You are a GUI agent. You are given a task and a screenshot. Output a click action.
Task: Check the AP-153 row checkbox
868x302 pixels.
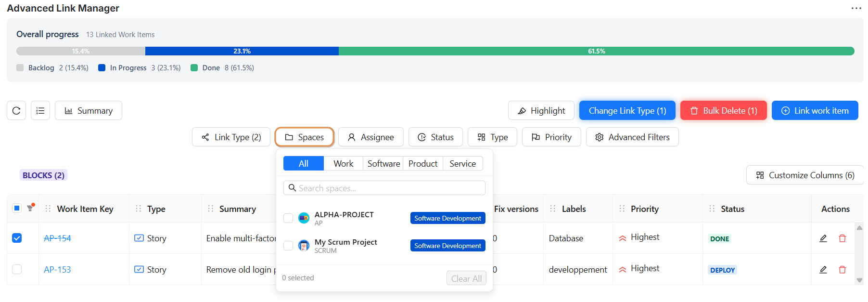point(17,269)
